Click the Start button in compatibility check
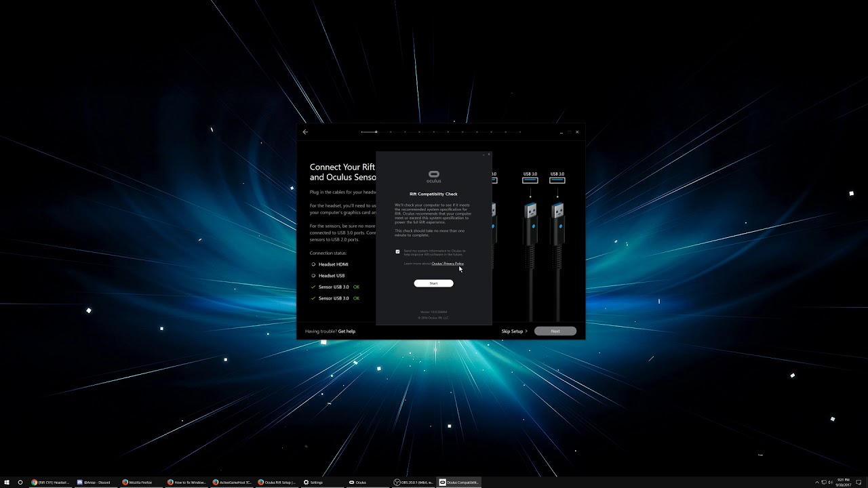 (x=433, y=283)
